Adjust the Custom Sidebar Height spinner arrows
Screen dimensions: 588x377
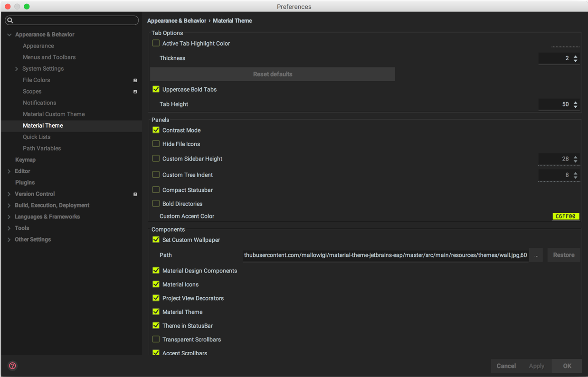pyautogui.click(x=576, y=159)
